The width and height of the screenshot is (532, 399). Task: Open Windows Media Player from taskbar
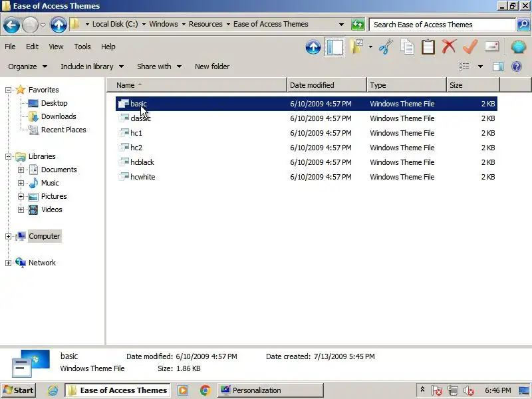pos(183,390)
